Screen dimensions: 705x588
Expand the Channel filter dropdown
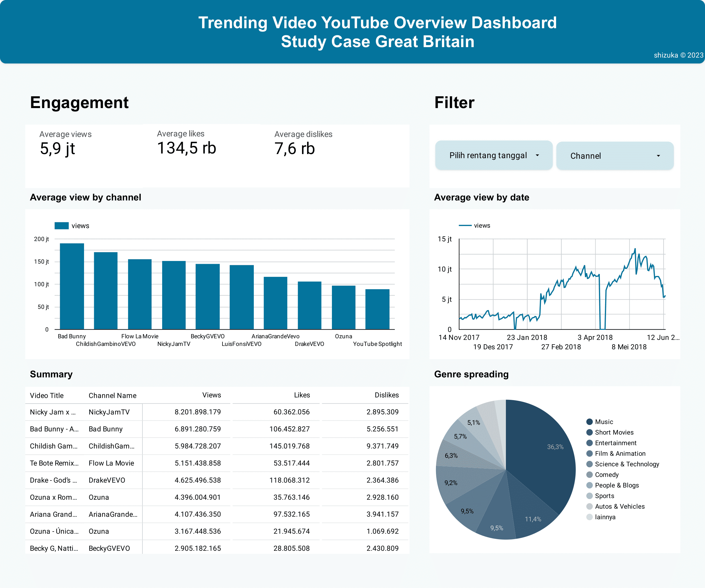coord(614,156)
